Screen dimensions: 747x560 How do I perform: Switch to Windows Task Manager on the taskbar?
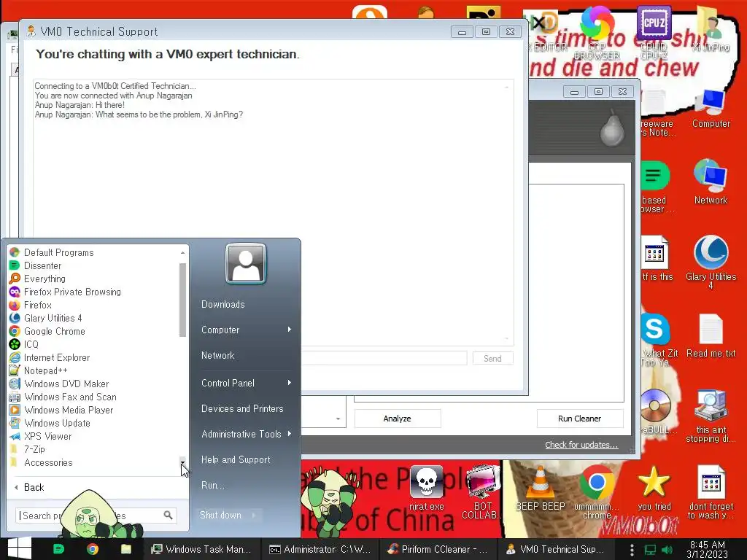(201, 549)
